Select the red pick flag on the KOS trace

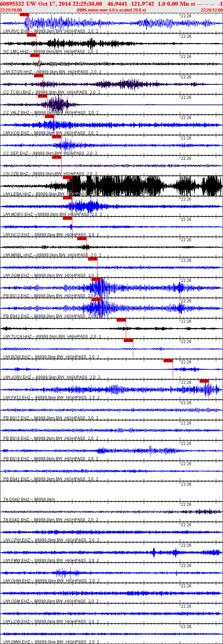tap(50, 116)
